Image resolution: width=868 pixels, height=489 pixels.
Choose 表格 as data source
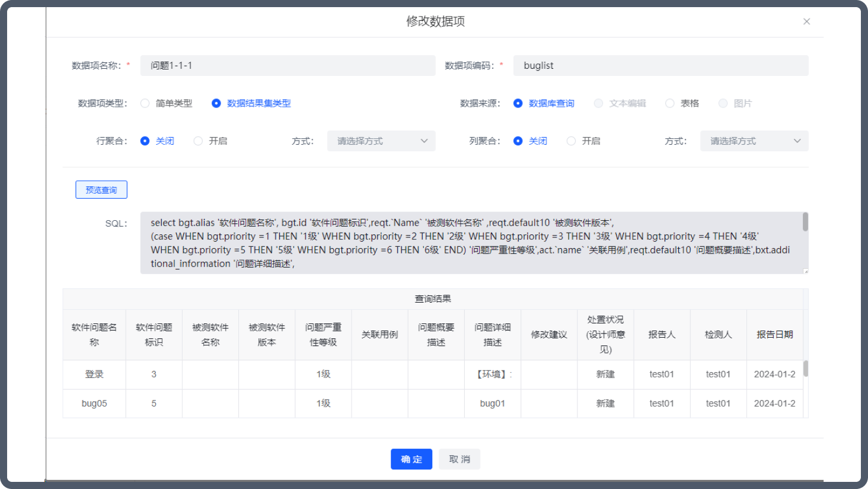pyautogui.click(x=682, y=103)
